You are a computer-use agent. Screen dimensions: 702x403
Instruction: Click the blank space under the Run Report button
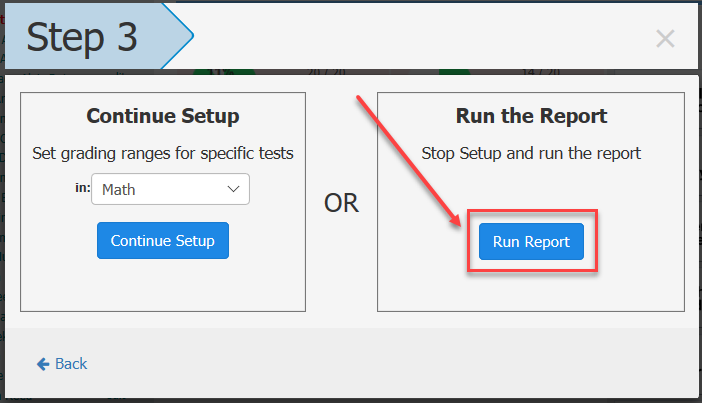pyautogui.click(x=531, y=291)
